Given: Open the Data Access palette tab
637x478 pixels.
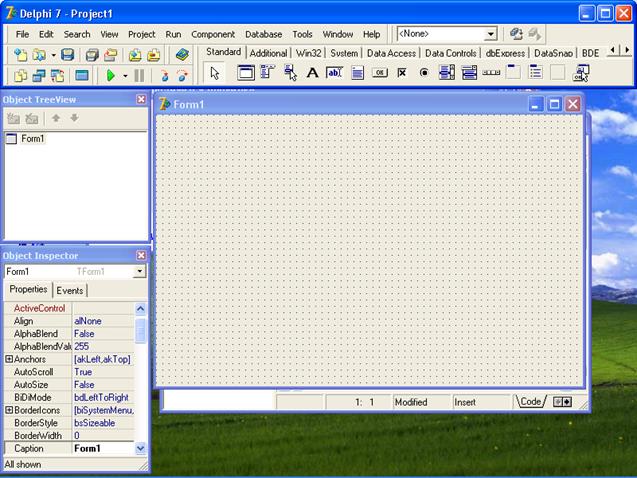Looking at the screenshot, I should (391, 53).
